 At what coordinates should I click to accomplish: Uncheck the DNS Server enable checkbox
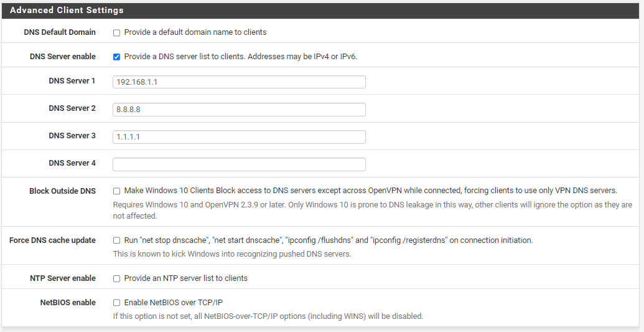(116, 57)
